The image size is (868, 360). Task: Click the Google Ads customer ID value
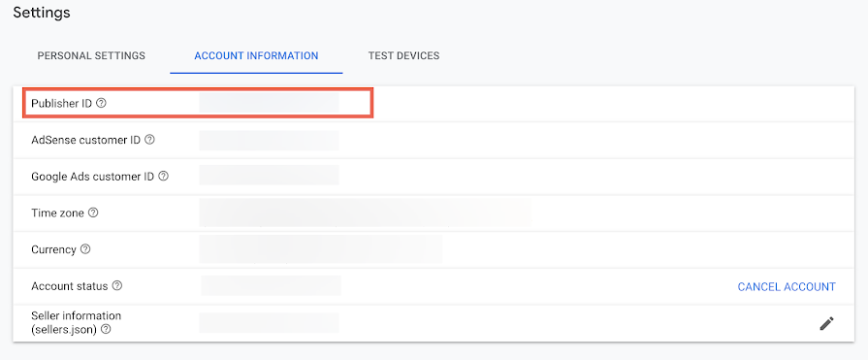tap(269, 175)
